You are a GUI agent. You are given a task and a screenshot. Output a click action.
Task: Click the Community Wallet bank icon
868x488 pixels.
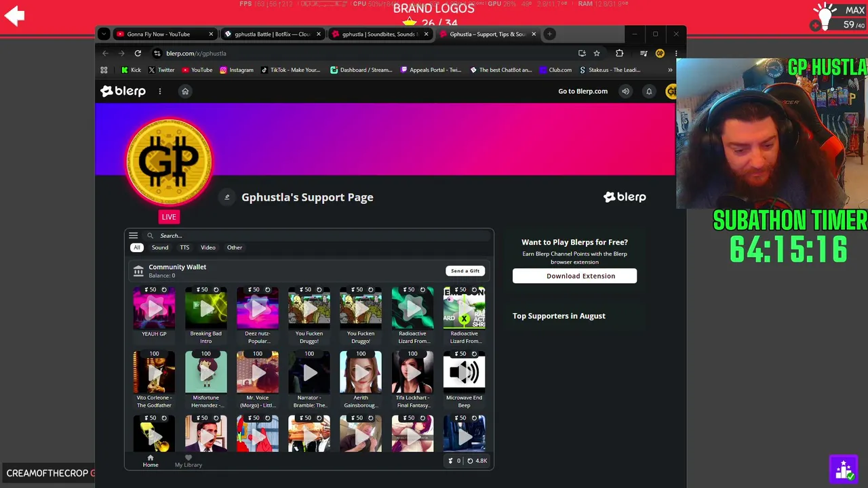pyautogui.click(x=138, y=271)
